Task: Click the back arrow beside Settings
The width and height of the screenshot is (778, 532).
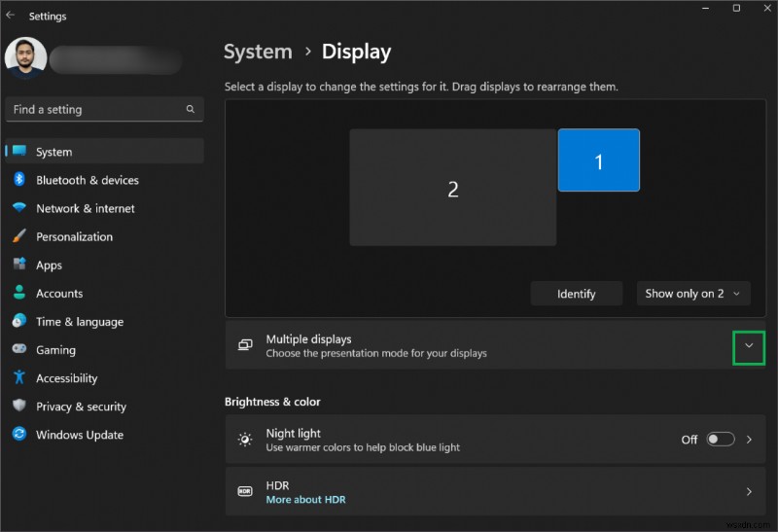Action: point(10,16)
